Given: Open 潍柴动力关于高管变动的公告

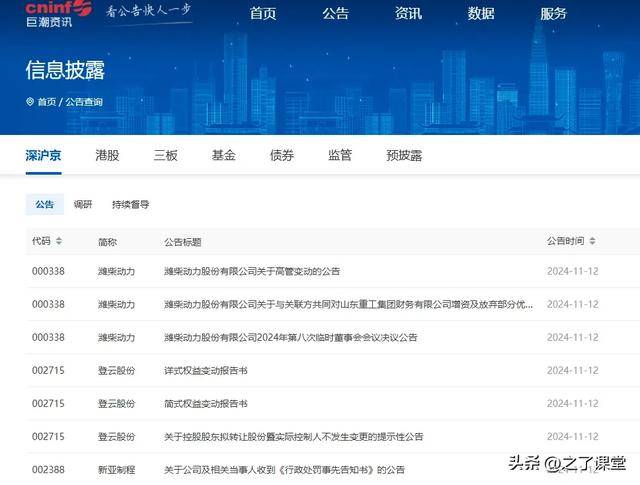Looking at the screenshot, I should coord(252,271).
